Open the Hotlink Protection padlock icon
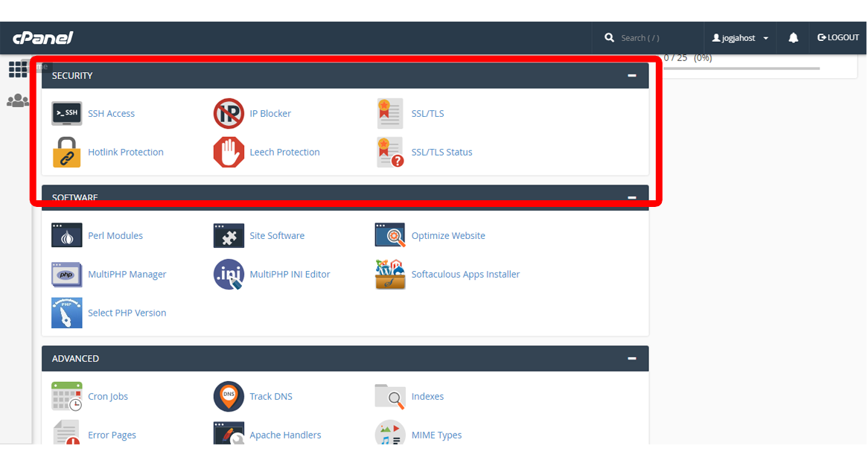868x466 pixels. pyautogui.click(x=67, y=153)
